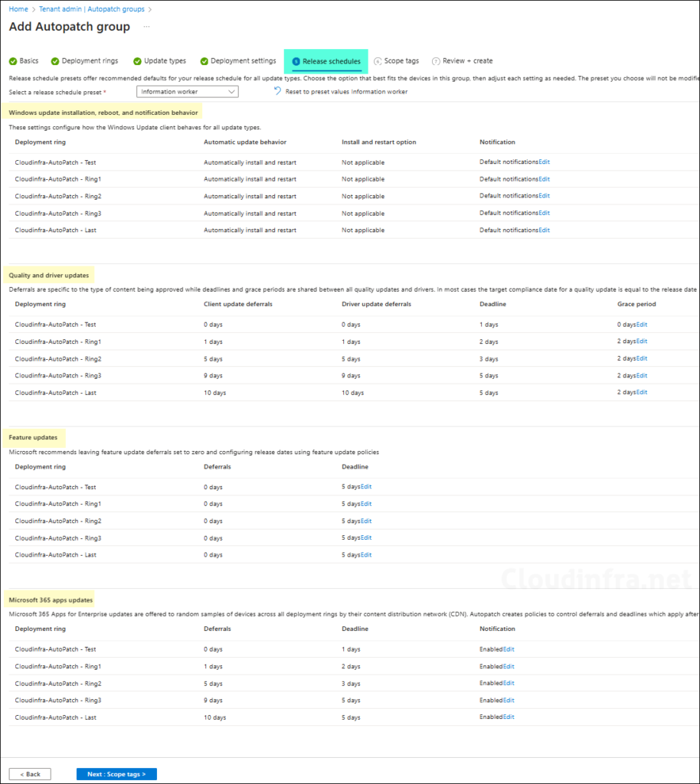Click the Next : Scope tags button
Image resolution: width=700 pixels, height=784 pixels.
[116, 774]
